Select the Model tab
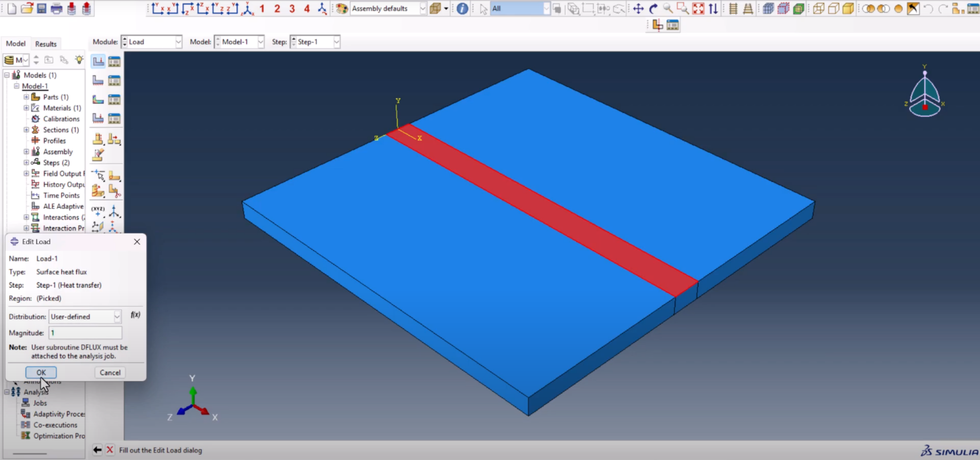Viewport: 980px width, 460px height. [16, 44]
